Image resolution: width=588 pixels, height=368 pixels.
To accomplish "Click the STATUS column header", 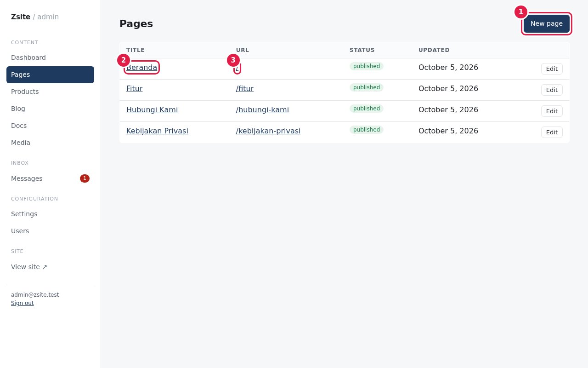I will pyautogui.click(x=362, y=50).
